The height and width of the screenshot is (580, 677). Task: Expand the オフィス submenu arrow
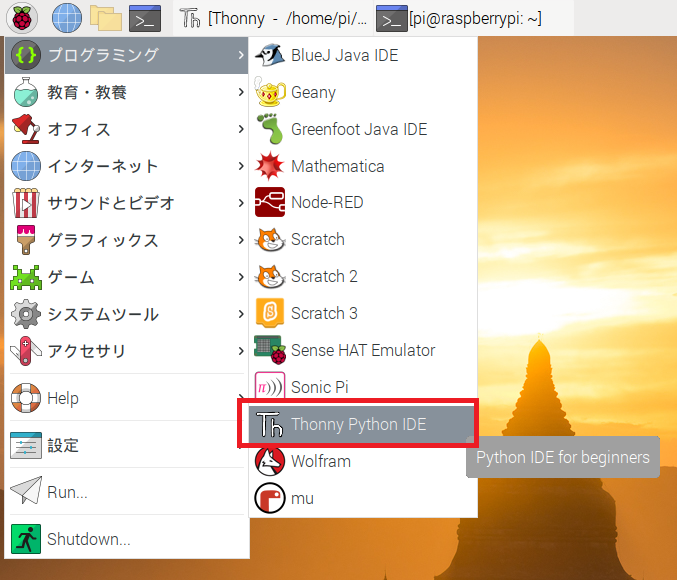(240, 129)
